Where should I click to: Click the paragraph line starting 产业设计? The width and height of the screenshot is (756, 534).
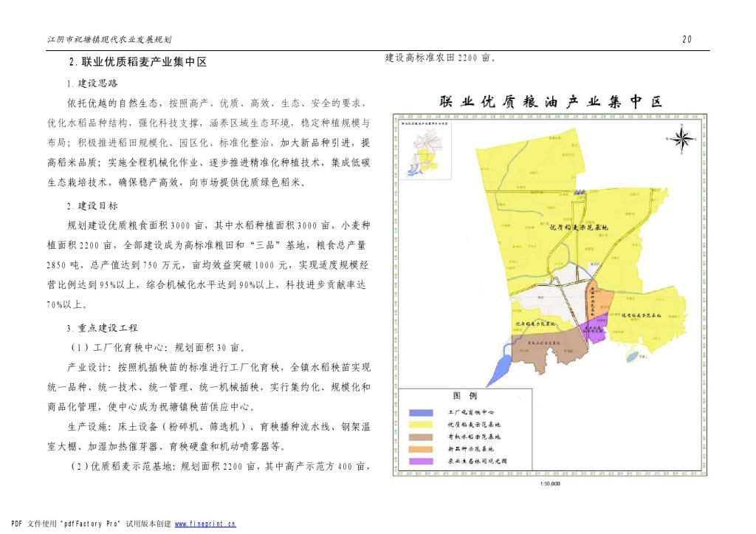(x=219, y=368)
